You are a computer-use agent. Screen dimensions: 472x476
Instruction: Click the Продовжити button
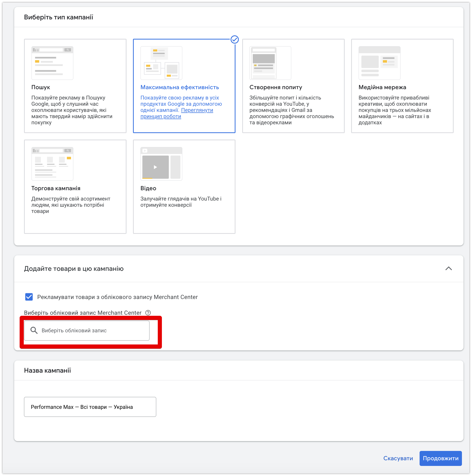coord(441,458)
